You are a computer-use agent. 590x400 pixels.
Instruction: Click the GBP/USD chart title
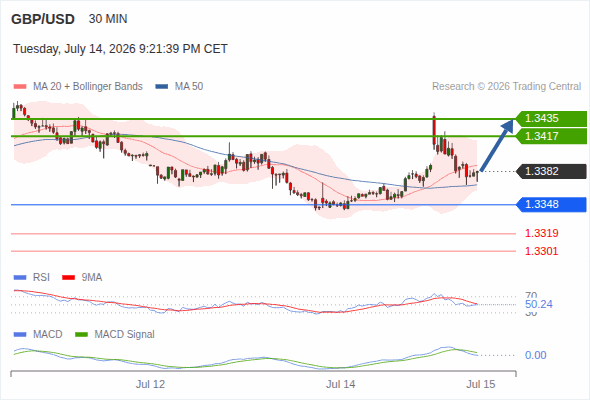pyautogui.click(x=43, y=19)
